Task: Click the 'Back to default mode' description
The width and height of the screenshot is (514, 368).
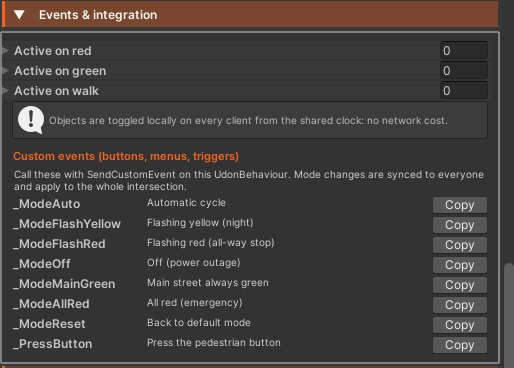Action: [x=199, y=323]
